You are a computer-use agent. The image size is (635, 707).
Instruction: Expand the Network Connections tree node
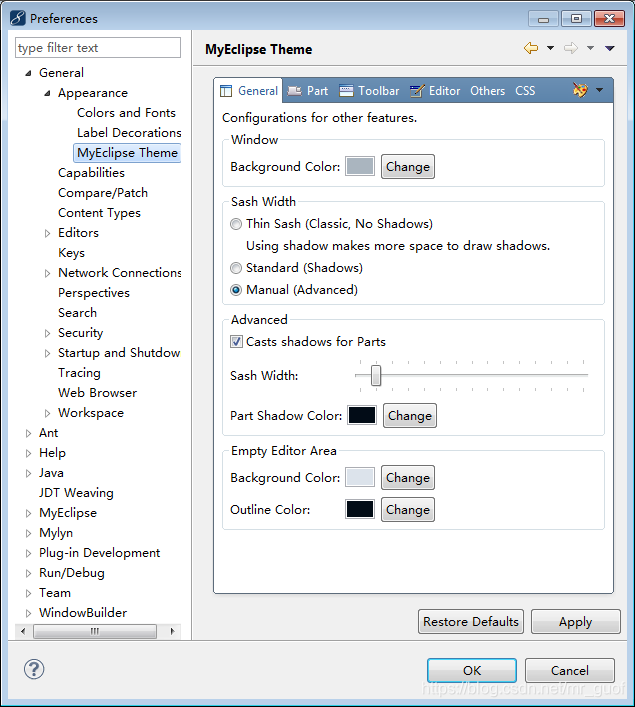tap(47, 273)
